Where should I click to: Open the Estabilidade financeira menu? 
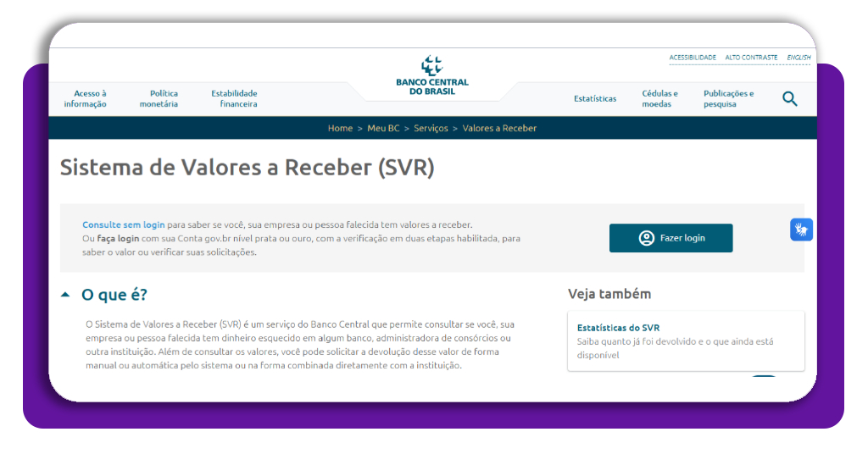coord(234,98)
